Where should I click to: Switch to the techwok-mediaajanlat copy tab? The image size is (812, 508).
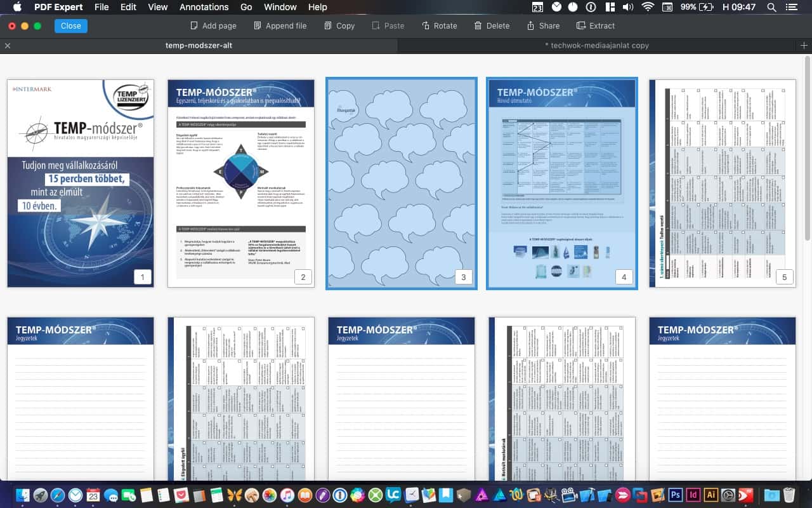[597, 46]
